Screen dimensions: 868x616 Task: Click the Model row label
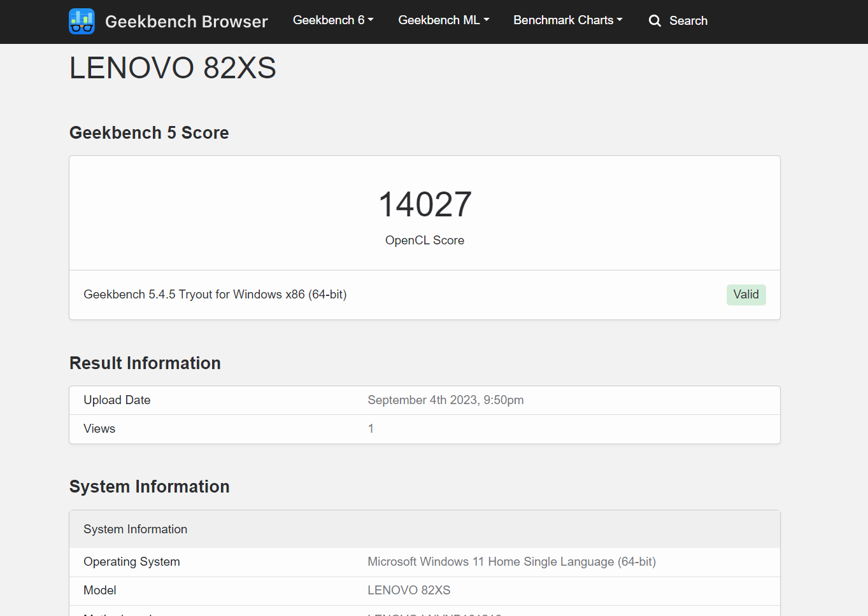pos(100,591)
